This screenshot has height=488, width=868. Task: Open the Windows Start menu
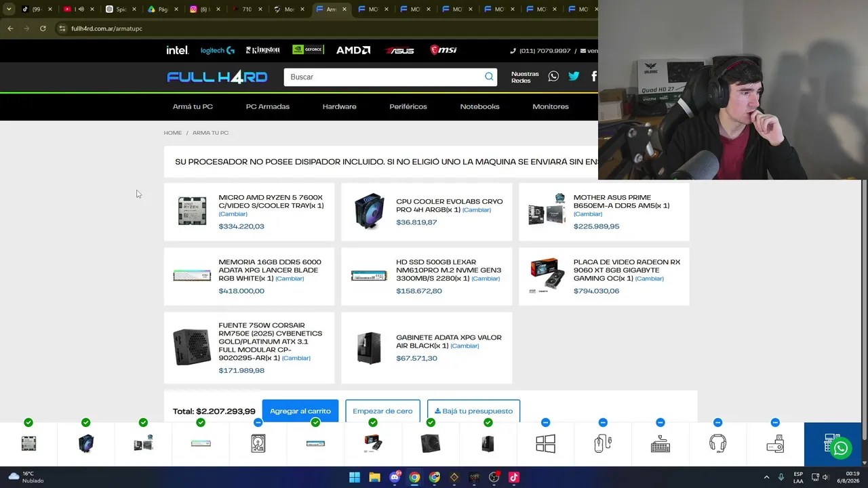coord(355,477)
